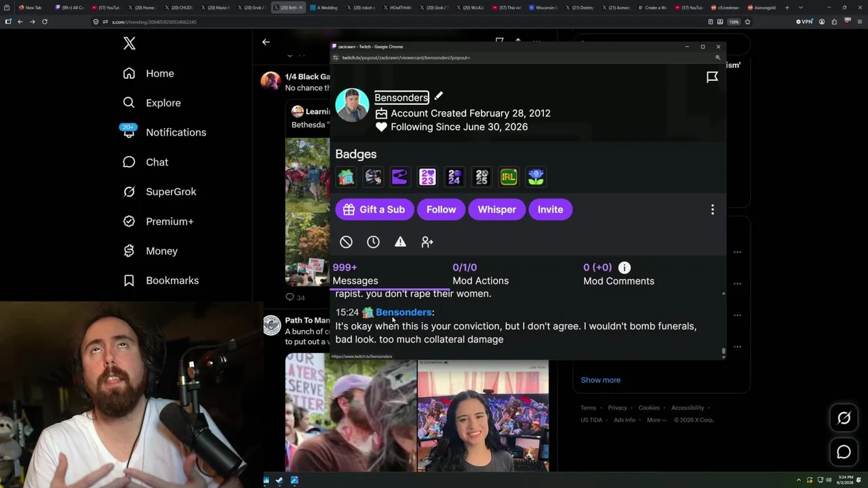Open Premium+ in the X sidebar
This screenshot has height=488, width=868.
[158, 222]
